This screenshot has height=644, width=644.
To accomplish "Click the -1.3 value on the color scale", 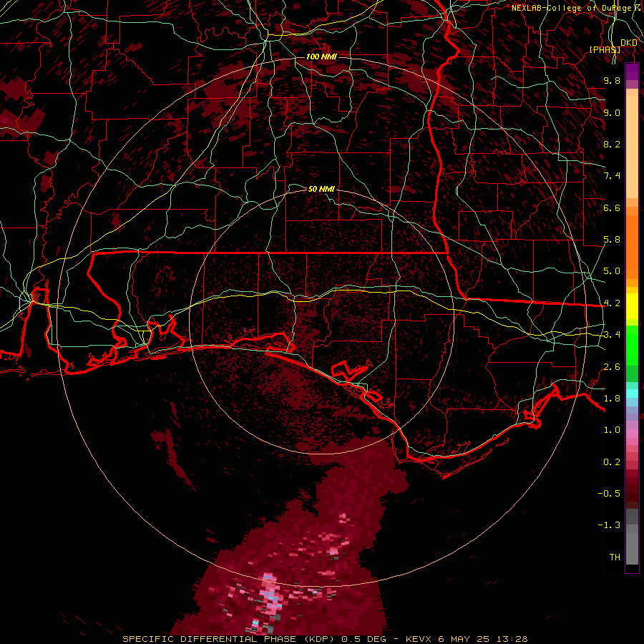I will (609, 525).
